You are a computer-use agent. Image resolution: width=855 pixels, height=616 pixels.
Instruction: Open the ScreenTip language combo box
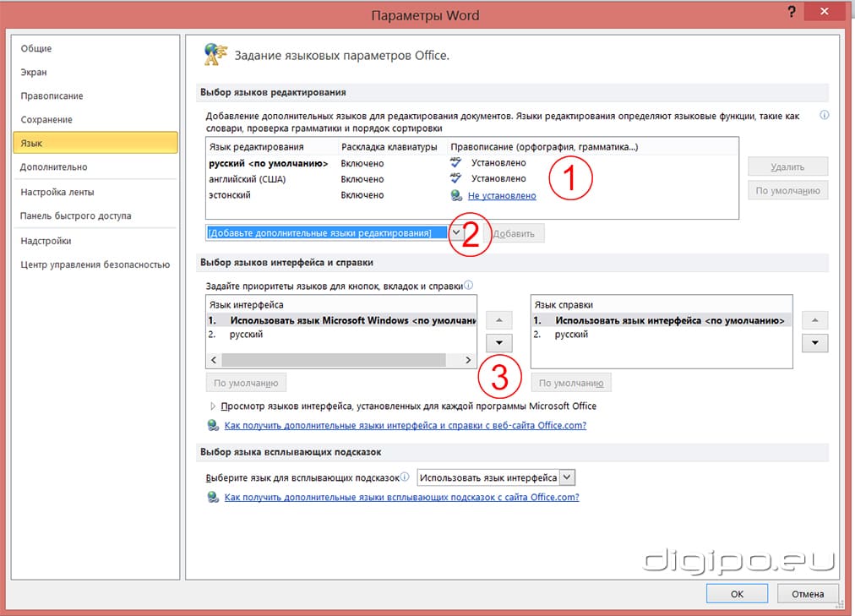tap(567, 477)
